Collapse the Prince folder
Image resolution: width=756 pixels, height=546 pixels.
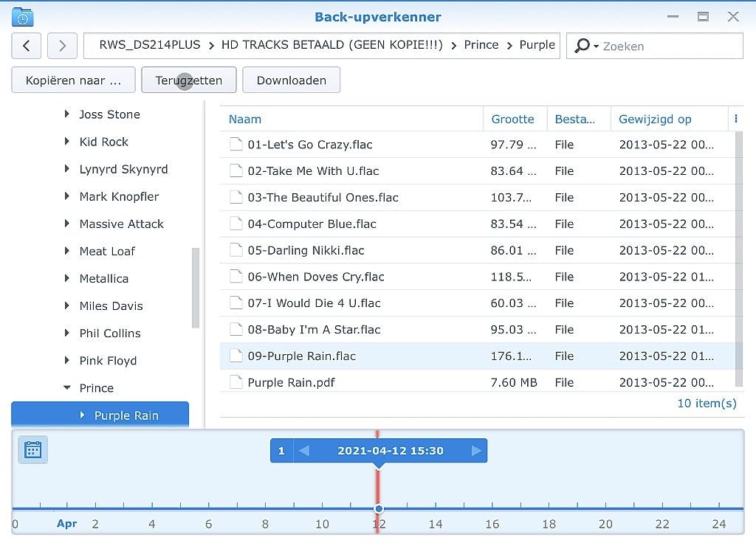tap(67, 387)
